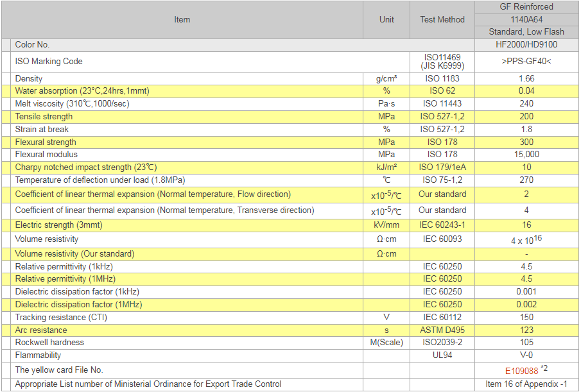Image resolution: width=581 pixels, height=392 pixels.
Task: Click the Unit column header
Action: (x=386, y=20)
